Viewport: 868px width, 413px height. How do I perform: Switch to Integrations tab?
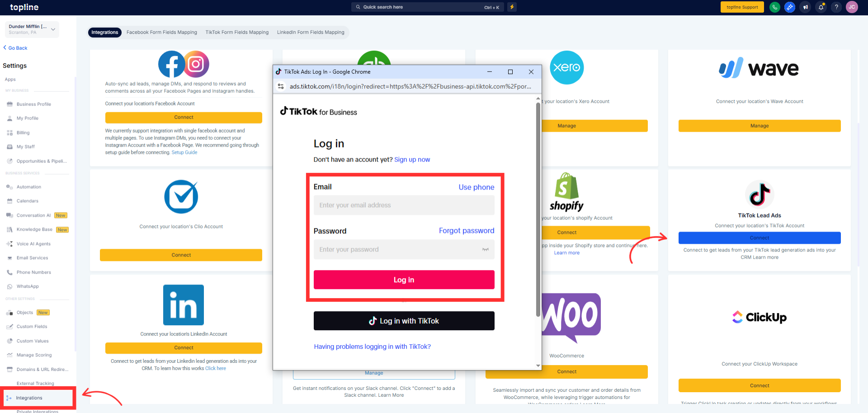tap(105, 33)
